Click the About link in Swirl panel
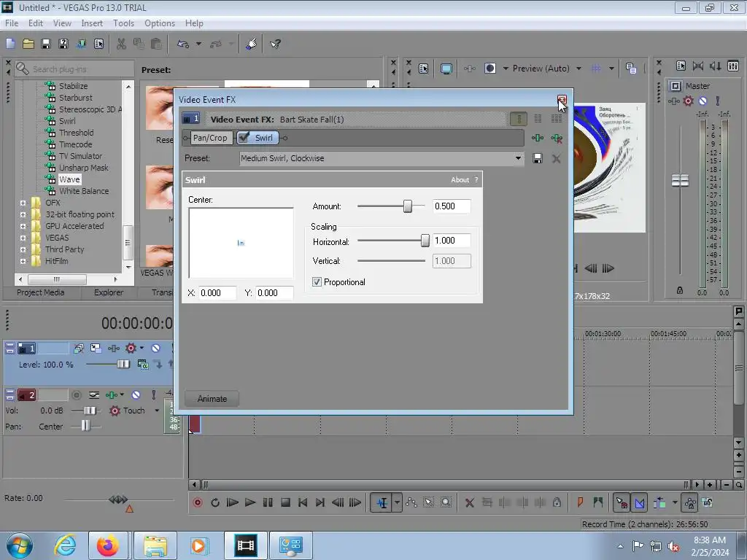This screenshot has width=747, height=560. pyautogui.click(x=460, y=179)
